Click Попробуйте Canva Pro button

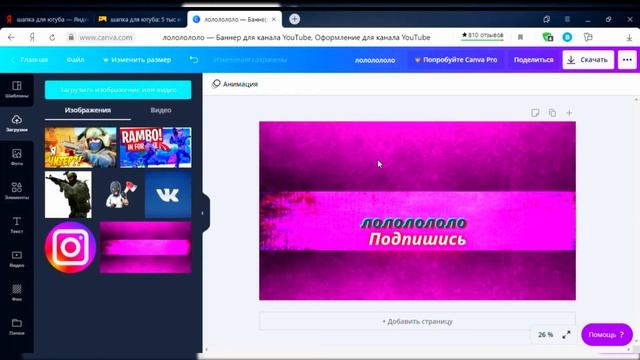pyautogui.click(x=456, y=60)
